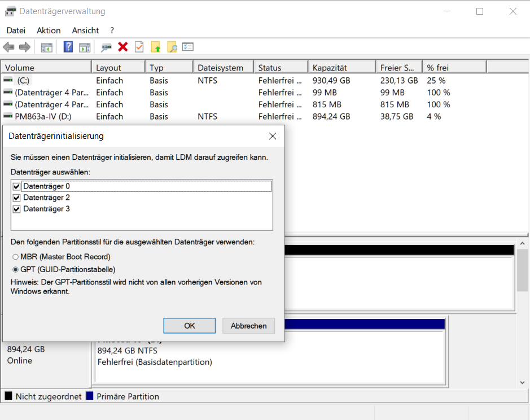
Task: Sort by % frei column header
Action: point(454,67)
